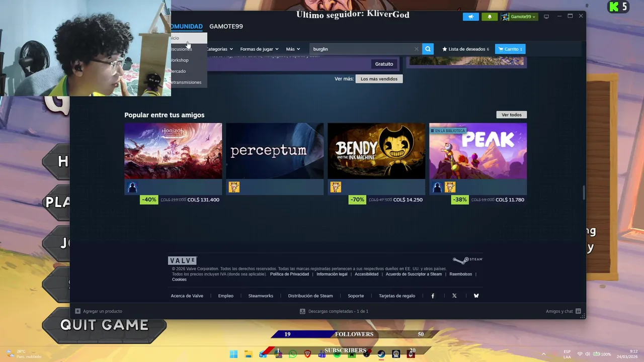Click the Steam window vertical scrollbar thumb
Viewport: 644px width, 362px height.
(584, 193)
